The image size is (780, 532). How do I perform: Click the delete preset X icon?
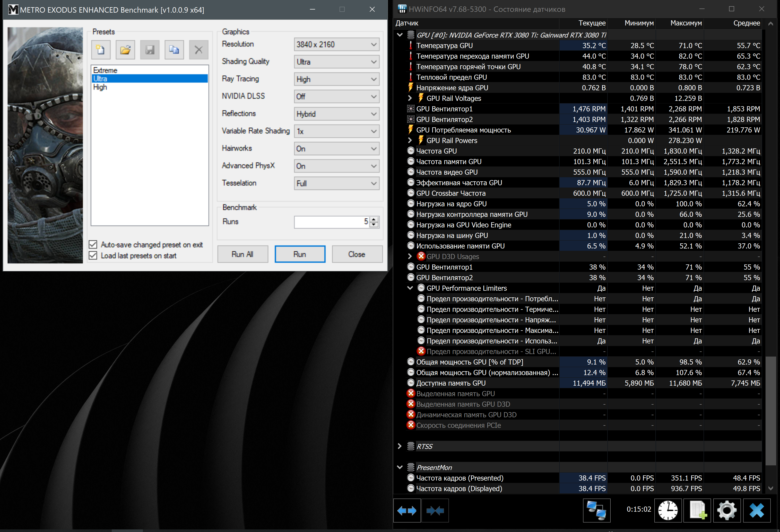198,50
